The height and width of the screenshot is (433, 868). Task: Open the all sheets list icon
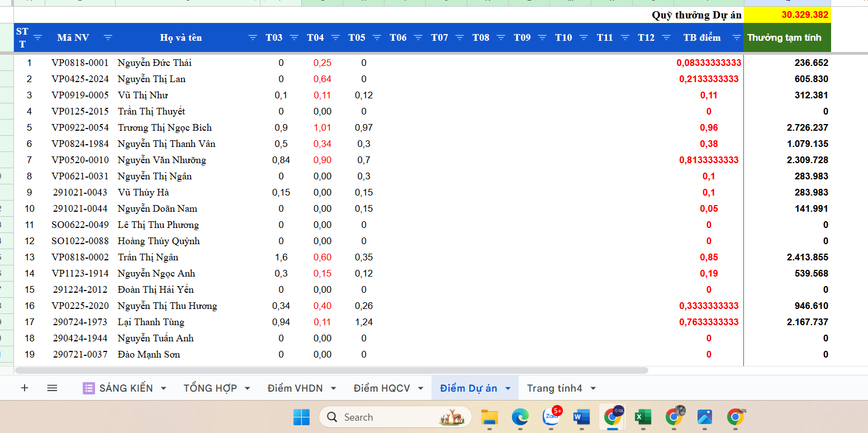tap(52, 388)
